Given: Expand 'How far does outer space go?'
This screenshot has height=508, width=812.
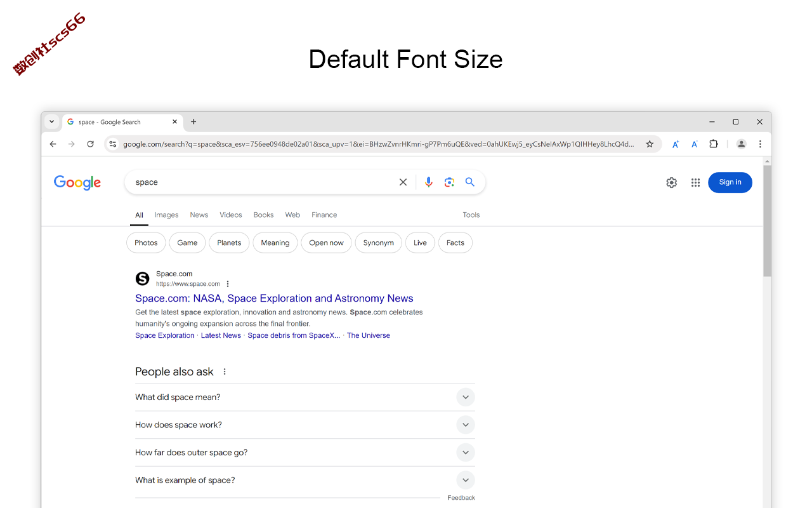Looking at the screenshot, I should 305,453.
